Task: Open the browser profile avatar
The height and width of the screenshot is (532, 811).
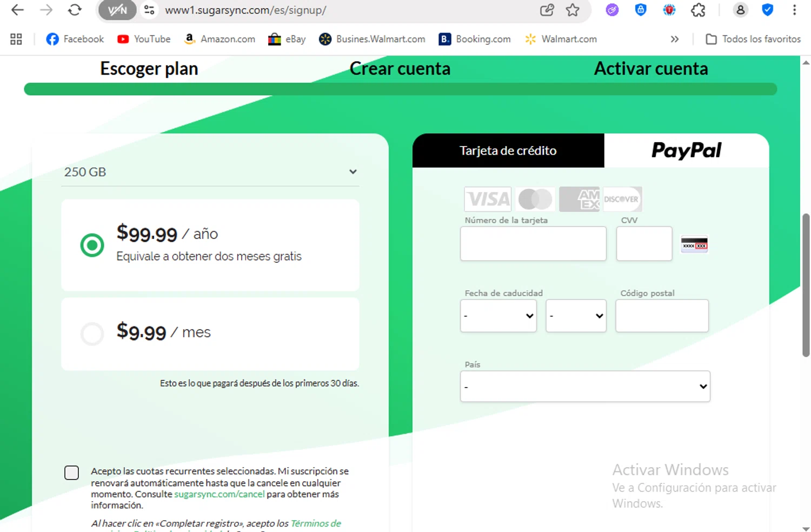Action: 740,10
